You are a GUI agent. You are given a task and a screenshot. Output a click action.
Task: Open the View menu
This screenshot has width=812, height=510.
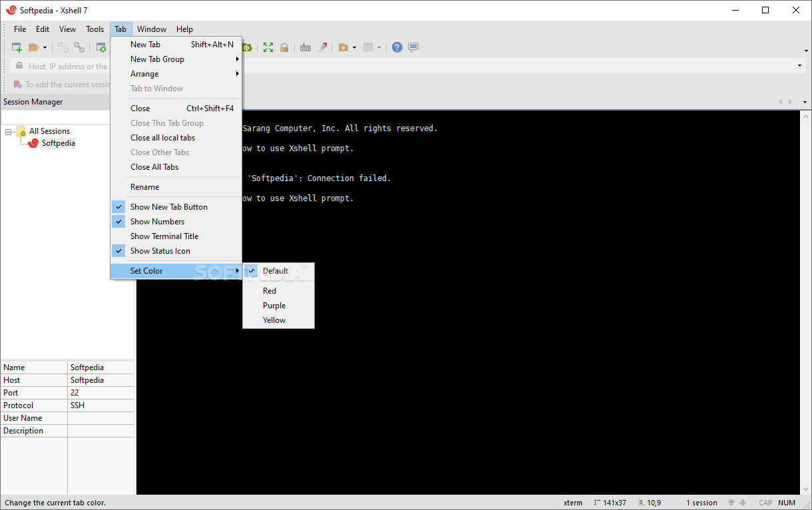(67, 29)
